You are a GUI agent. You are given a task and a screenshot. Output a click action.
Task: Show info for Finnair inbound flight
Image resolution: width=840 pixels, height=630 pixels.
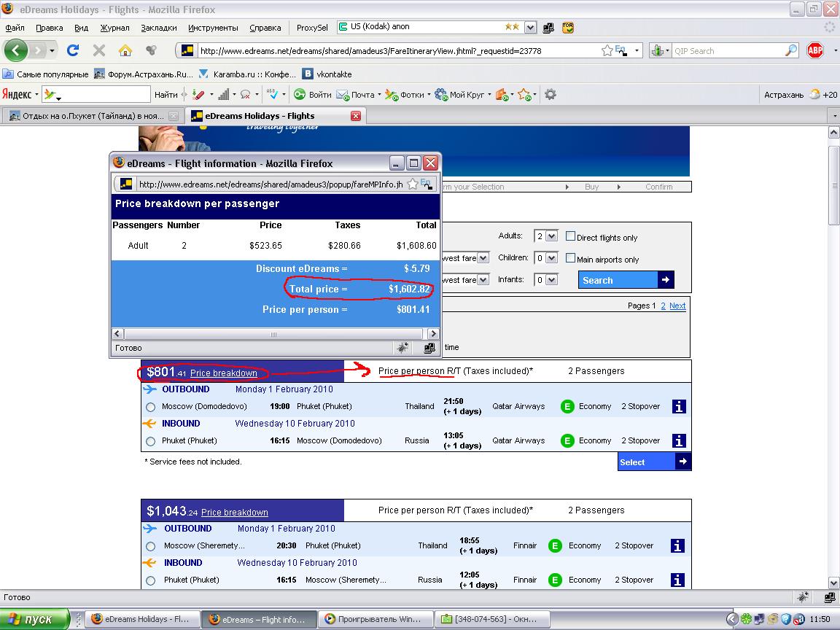tap(677, 580)
